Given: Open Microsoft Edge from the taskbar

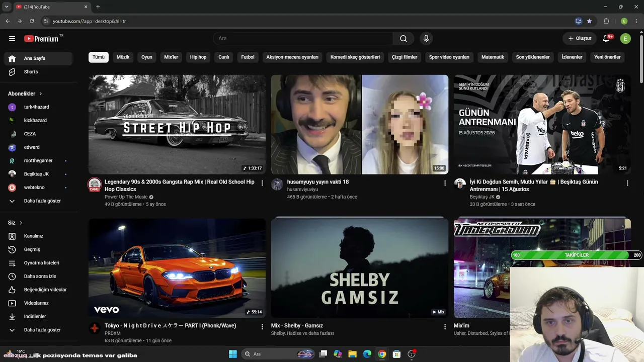Looking at the screenshot, I should 367,354.
